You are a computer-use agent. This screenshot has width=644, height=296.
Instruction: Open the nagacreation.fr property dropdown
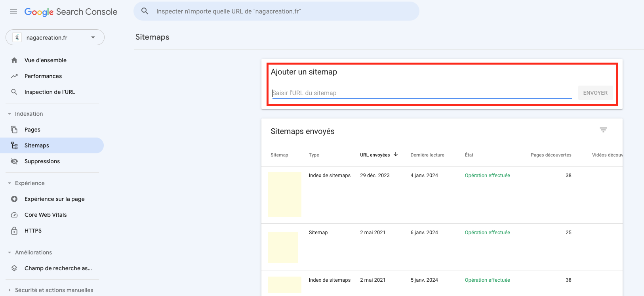(55, 37)
